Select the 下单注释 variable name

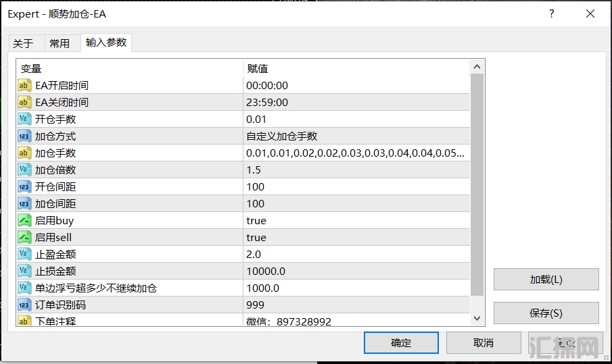[55, 321]
